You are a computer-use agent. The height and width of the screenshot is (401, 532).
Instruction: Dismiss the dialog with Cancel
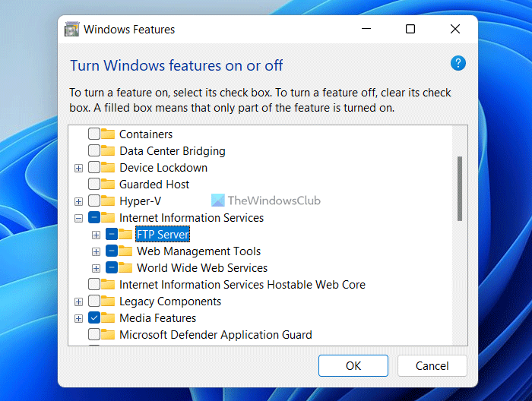[432, 366]
